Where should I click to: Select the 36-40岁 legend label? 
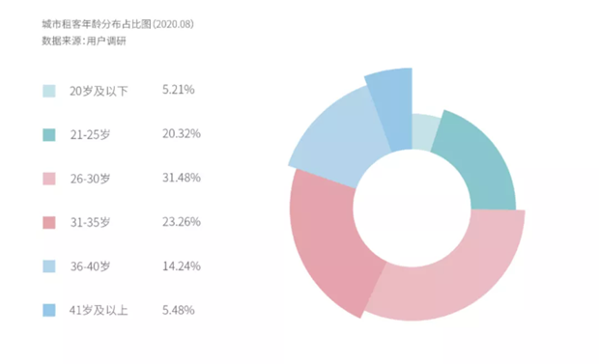pos(90,266)
